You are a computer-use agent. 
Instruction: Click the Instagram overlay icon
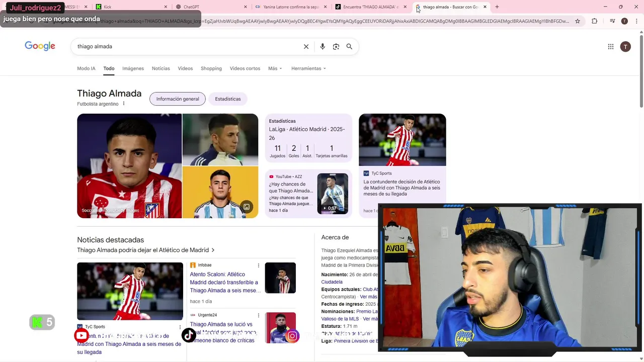292,336
